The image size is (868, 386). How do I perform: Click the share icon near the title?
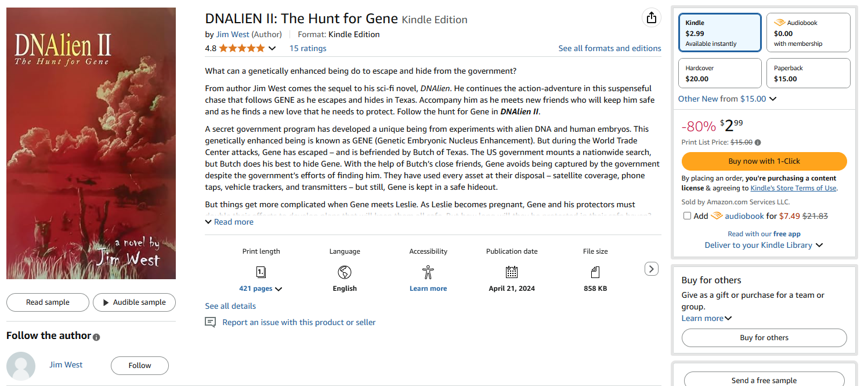(x=652, y=18)
